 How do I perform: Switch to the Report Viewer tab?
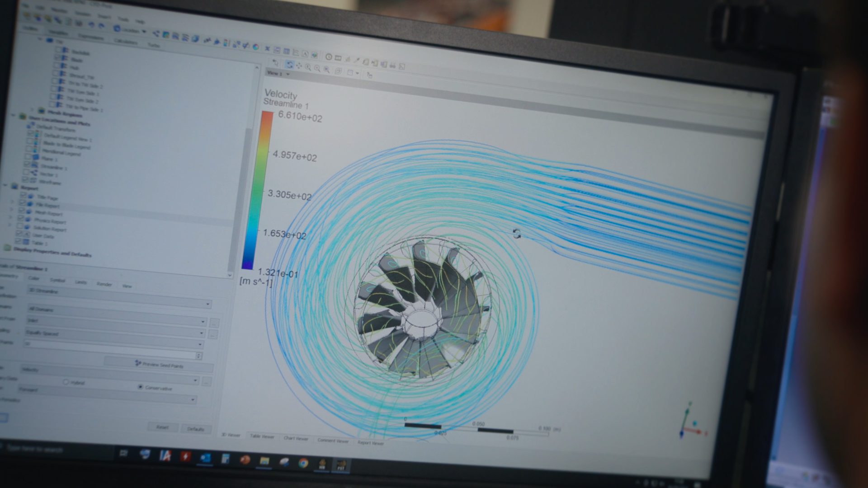(x=371, y=443)
